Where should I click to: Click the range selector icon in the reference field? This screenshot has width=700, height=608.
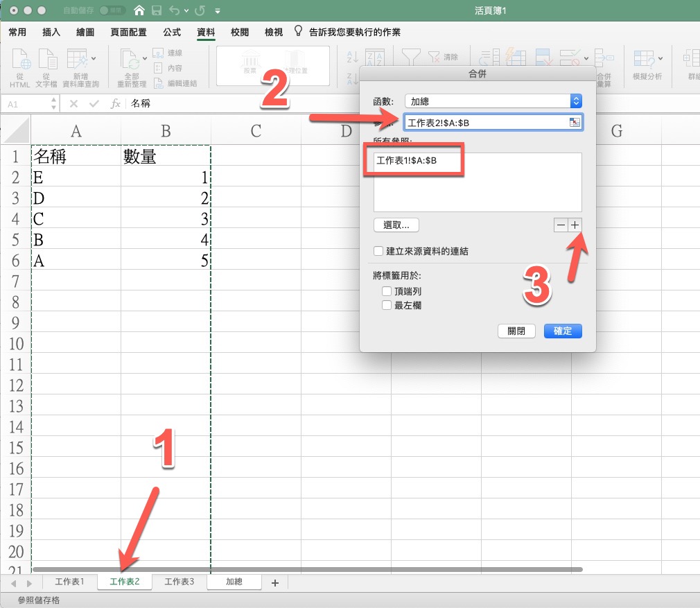coord(575,122)
